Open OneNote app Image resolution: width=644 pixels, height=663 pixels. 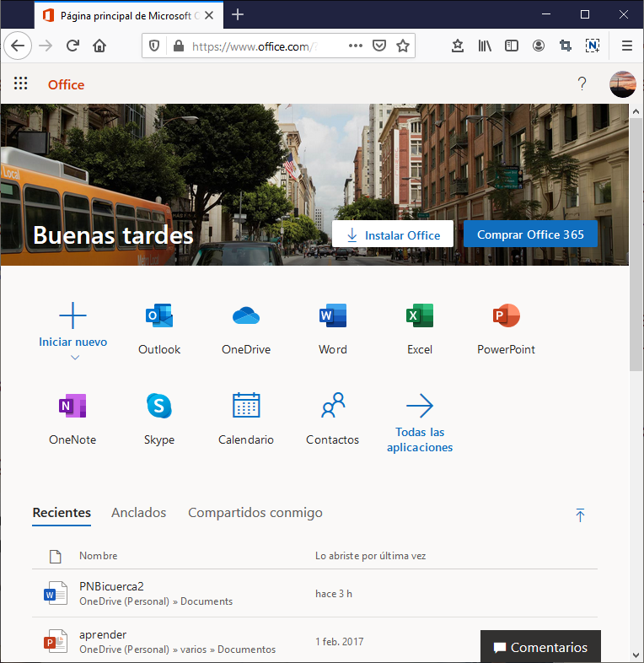[72, 419]
